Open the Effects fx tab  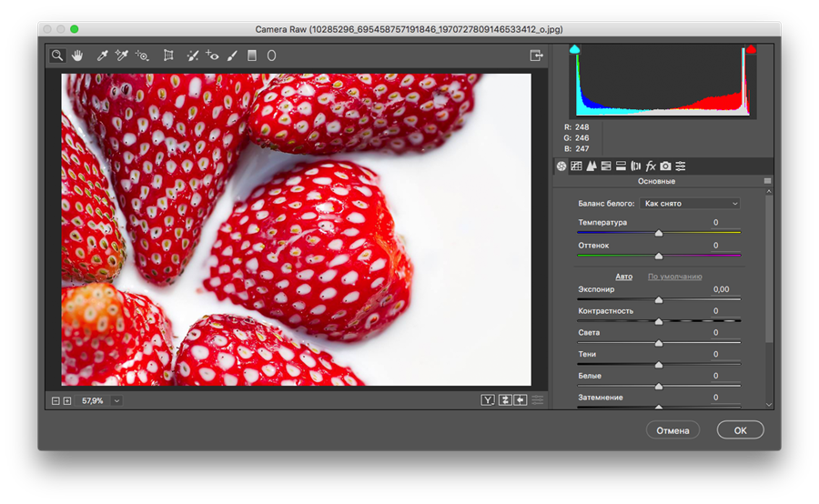(651, 166)
